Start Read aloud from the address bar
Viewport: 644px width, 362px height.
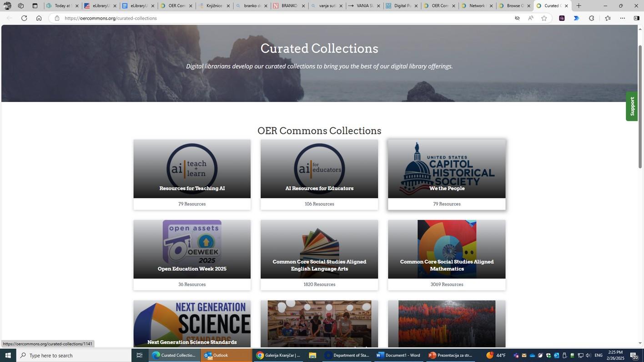(530, 18)
